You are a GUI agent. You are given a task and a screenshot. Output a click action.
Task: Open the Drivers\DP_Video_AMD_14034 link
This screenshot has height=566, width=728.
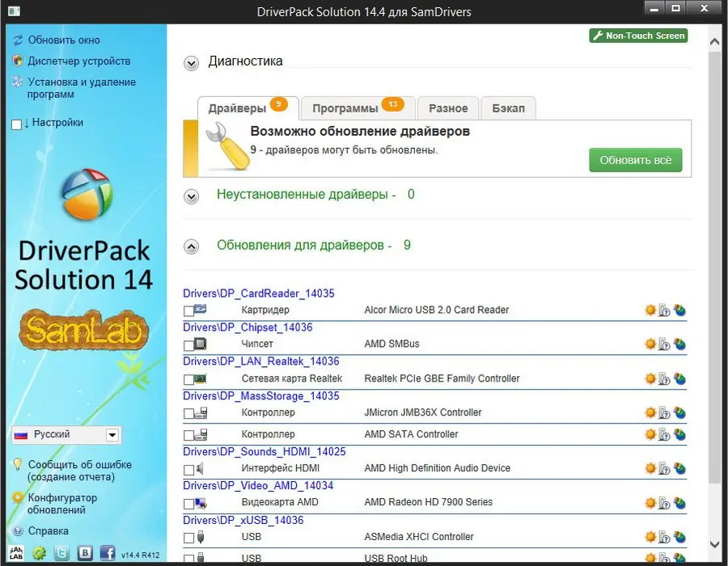tap(258, 485)
